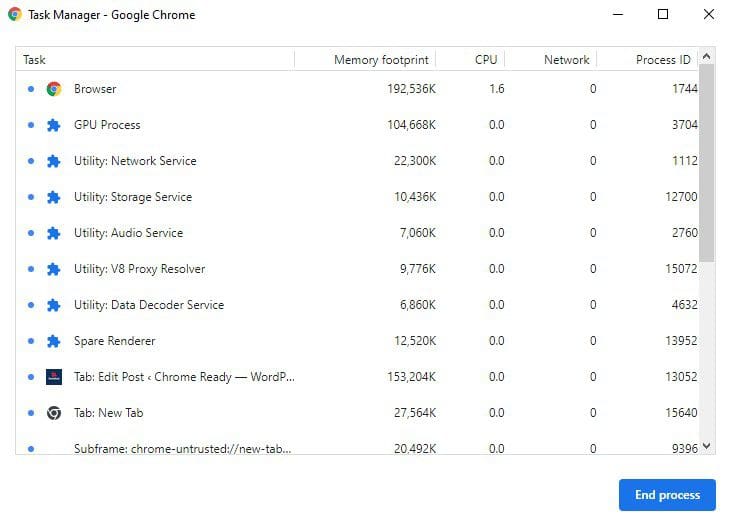
Task: Click the favicon of the Edit Post tab row
Action: [x=54, y=377]
